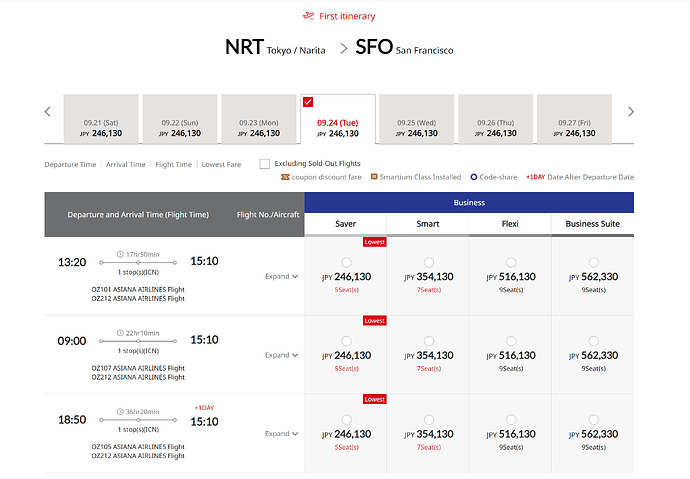Check Excluding Sold-Out Flights box
The image size is (690, 479).
pyautogui.click(x=264, y=164)
